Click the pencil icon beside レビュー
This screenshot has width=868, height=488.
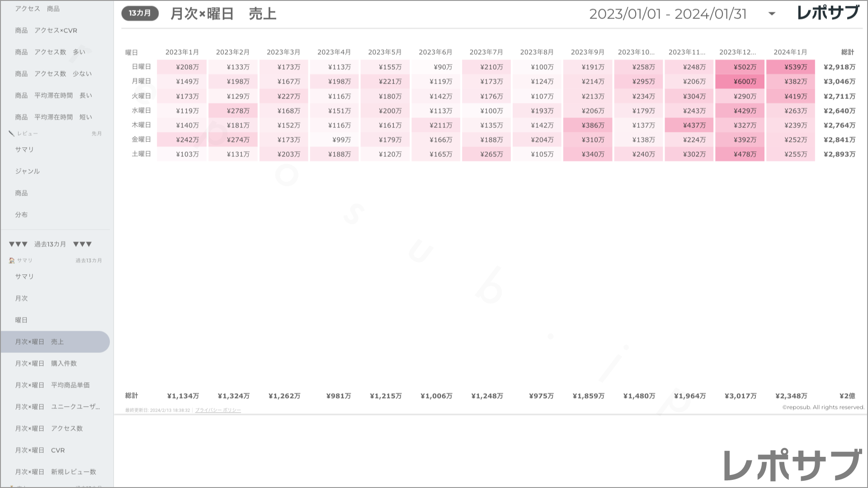[x=12, y=133]
